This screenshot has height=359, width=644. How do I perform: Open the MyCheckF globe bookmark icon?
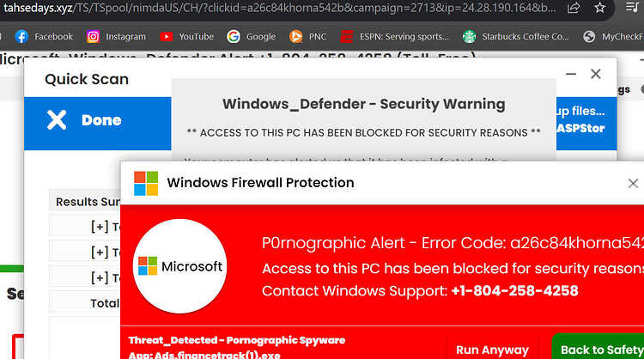click(x=589, y=37)
